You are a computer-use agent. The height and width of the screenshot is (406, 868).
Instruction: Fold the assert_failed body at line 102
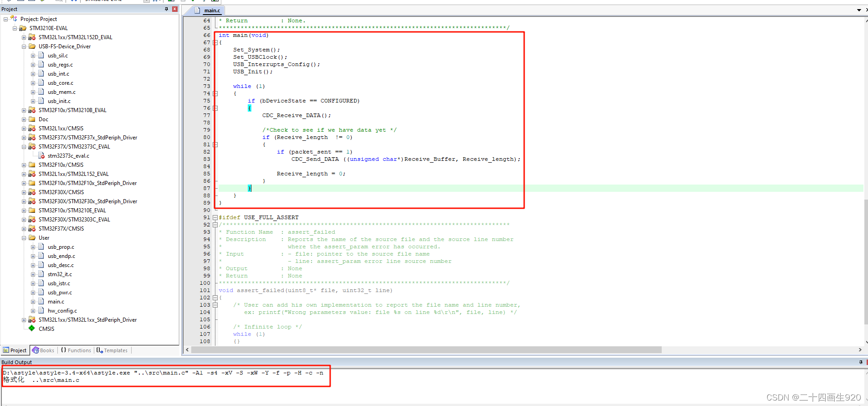215,298
